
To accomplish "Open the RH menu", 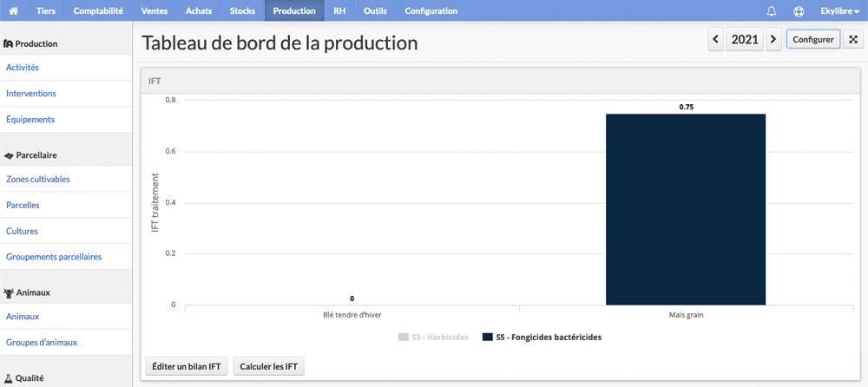I will 339,10.
